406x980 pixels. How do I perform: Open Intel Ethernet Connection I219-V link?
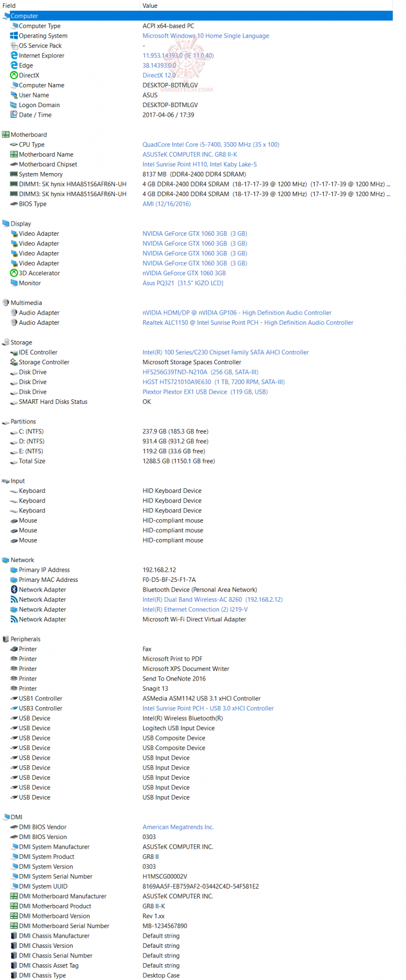coord(195,609)
